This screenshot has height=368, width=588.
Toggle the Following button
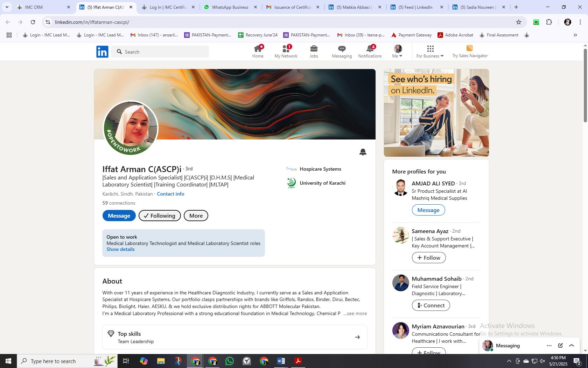(x=160, y=216)
